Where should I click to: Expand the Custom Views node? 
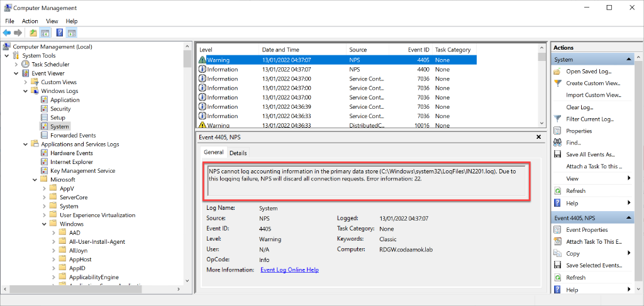(26, 82)
